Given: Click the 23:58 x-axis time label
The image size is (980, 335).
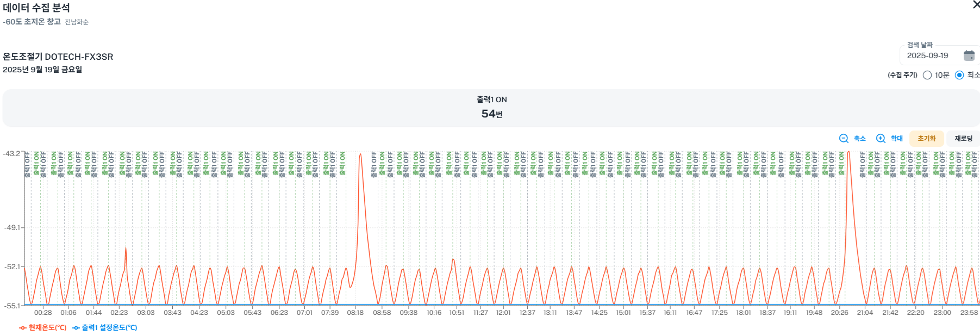Looking at the screenshot, I should coord(969,313).
